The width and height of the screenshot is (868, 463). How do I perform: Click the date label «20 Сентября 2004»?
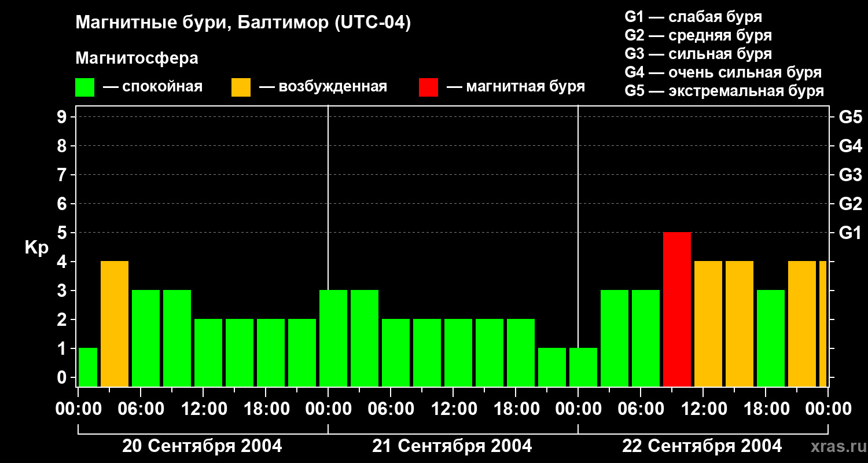pos(203,446)
